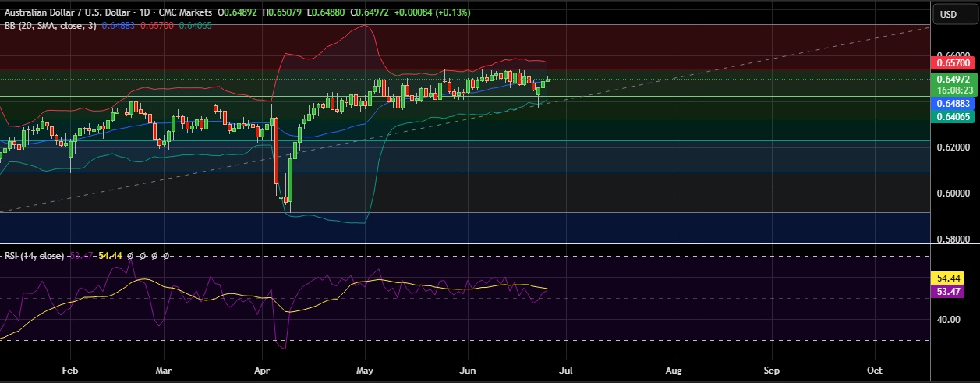Click the +0.00084 (+0.13%) change value
980x383 pixels.
(433, 14)
